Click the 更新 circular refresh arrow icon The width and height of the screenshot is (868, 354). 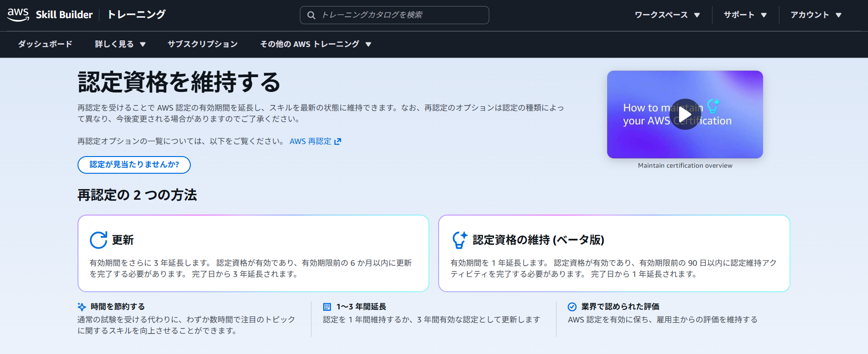pyautogui.click(x=98, y=240)
